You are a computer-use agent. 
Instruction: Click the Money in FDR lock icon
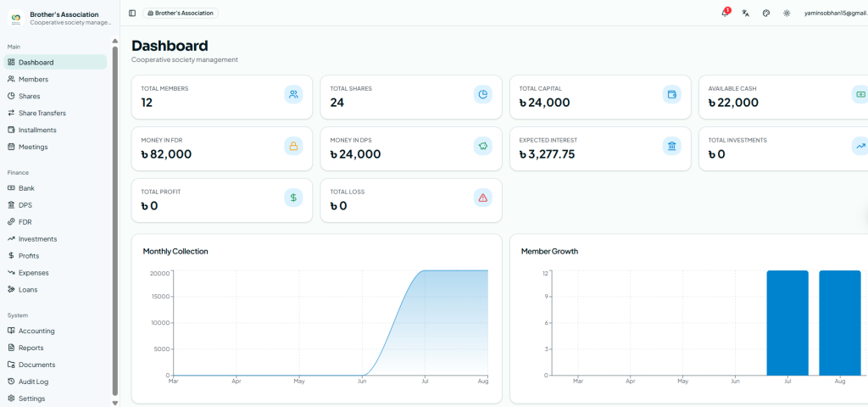(293, 146)
